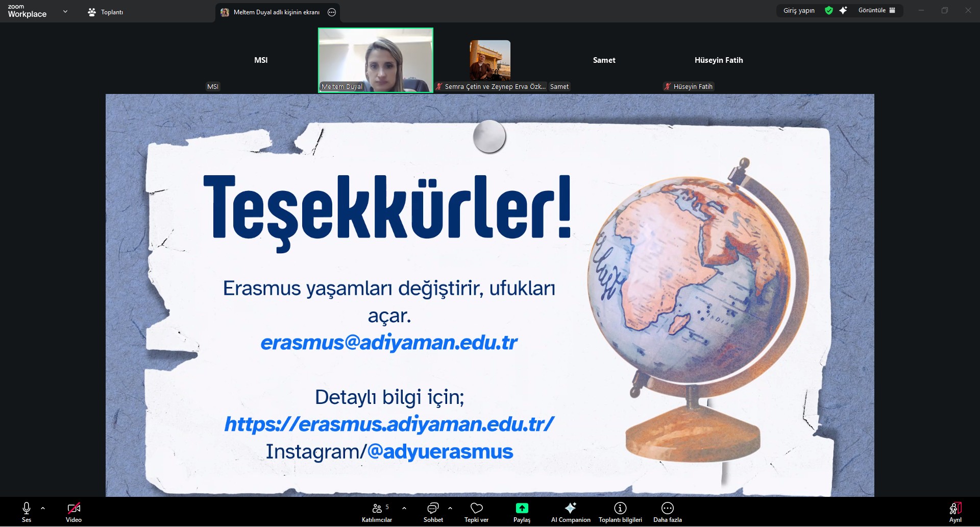Screen dimensions: 980x527
Task: Open Toplantı bilgileri meeting info
Action: [x=620, y=512]
